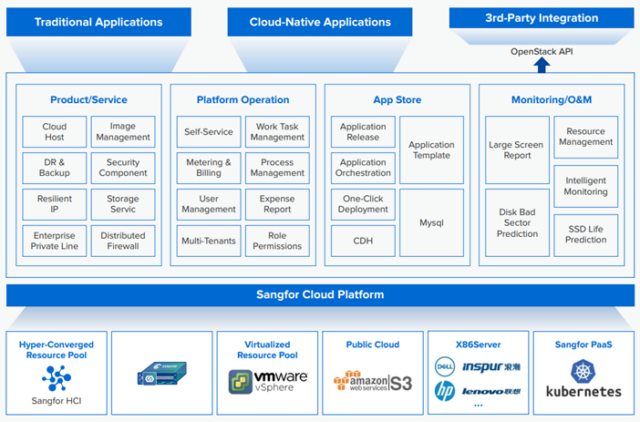Screen dimensions: 640x422
Task: Click the Dell logo
Action: pyautogui.click(x=445, y=366)
